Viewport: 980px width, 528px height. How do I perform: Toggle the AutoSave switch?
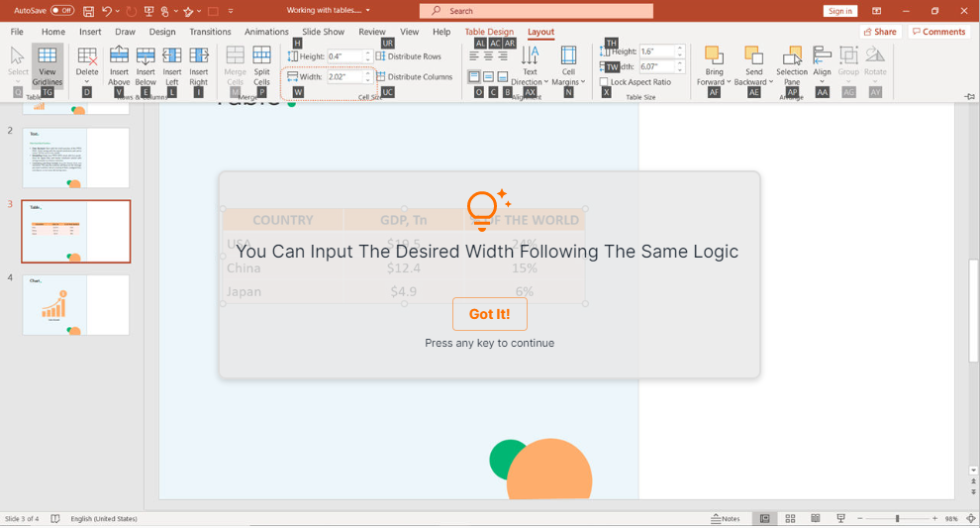[62, 11]
